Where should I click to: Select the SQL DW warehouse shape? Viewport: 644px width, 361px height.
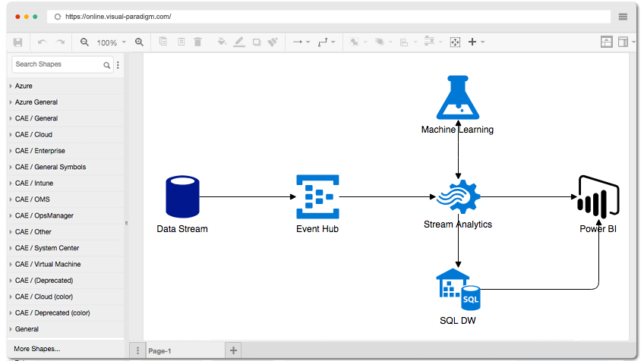[458, 289]
